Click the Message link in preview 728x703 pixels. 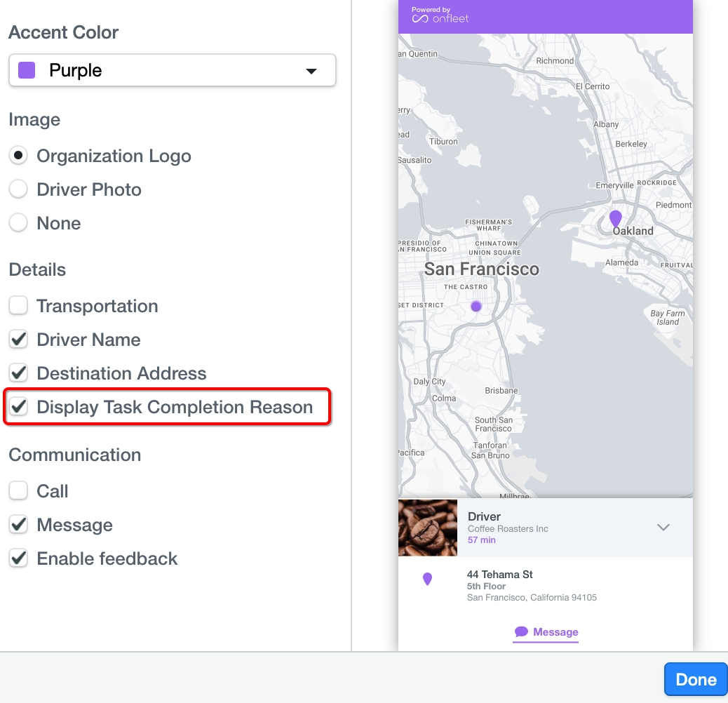(x=555, y=632)
